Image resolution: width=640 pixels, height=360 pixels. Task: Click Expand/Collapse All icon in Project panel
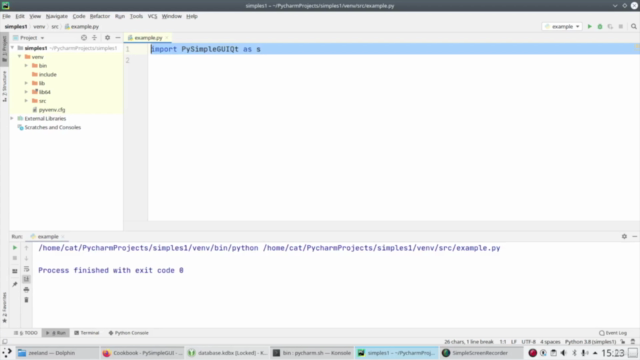[94, 38]
